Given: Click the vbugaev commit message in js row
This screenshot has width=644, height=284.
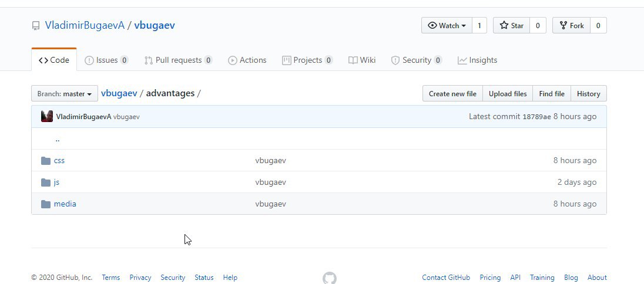Looking at the screenshot, I should pyautogui.click(x=271, y=182).
